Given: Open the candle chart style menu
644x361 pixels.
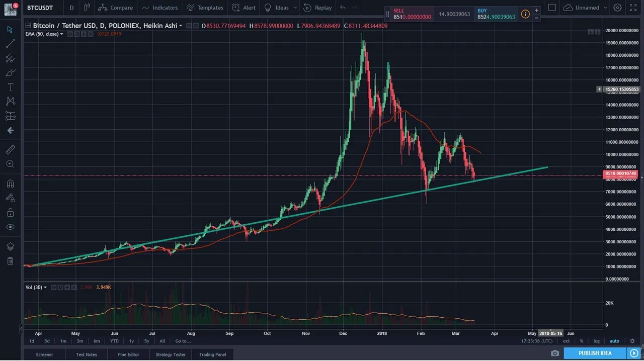Looking at the screenshot, I should (87, 8).
